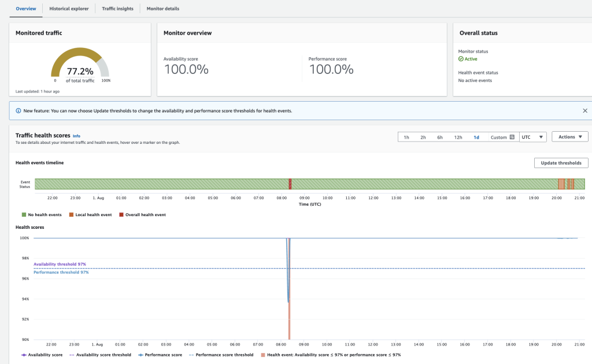Viewport: 592px width, 364px height.
Task: Click the red event marker on the timeline
Action: pyautogui.click(x=290, y=184)
